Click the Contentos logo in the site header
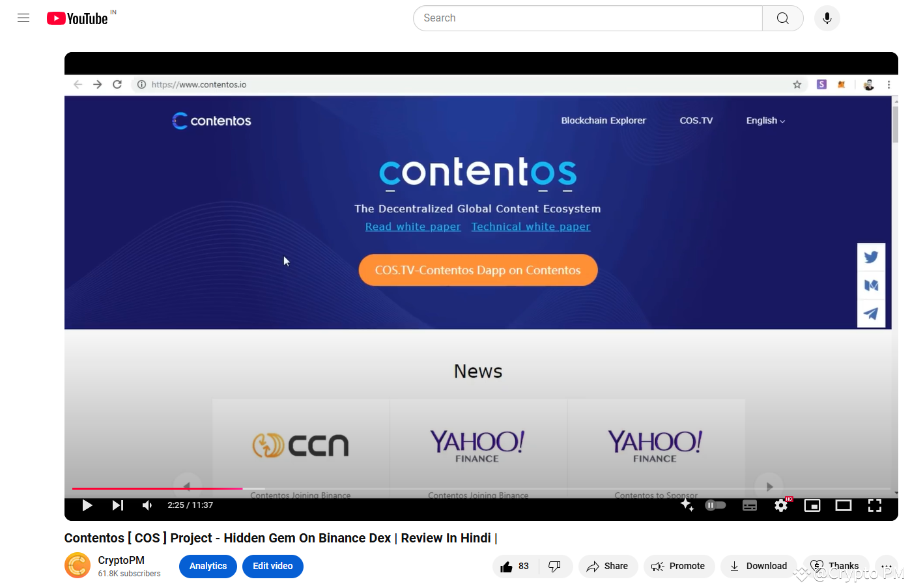Image resolution: width=910 pixels, height=588 pixels. [212, 120]
